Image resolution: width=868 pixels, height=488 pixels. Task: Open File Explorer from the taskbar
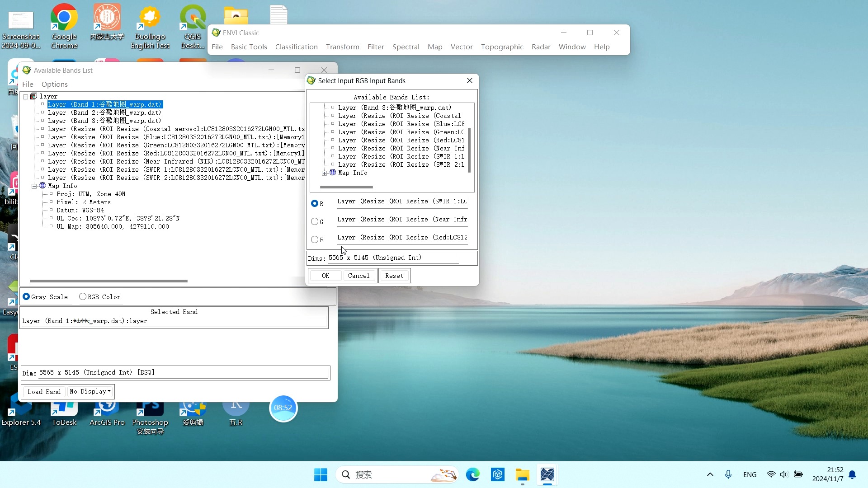click(x=522, y=474)
